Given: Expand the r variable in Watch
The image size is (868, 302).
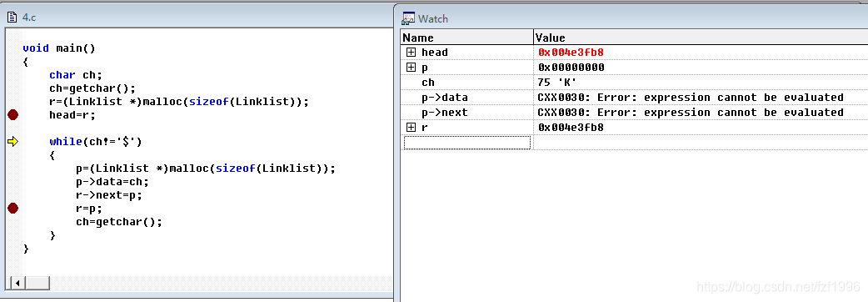Looking at the screenshot, I should click(x=411, y=128).
